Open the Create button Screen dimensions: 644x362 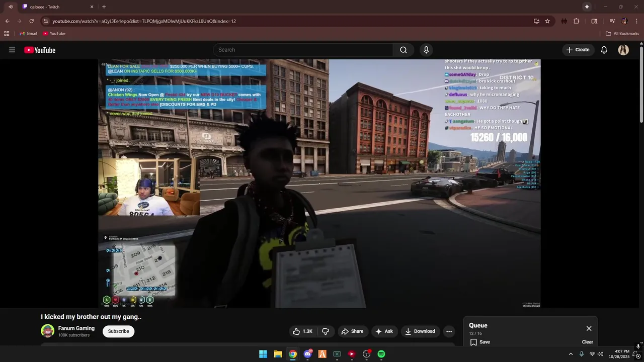click(578, 50)
